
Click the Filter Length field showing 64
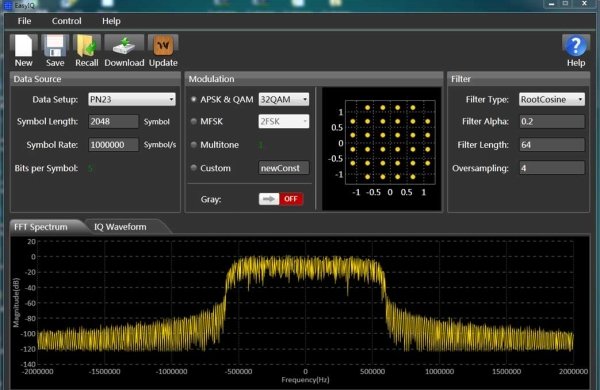coord(552,145)
